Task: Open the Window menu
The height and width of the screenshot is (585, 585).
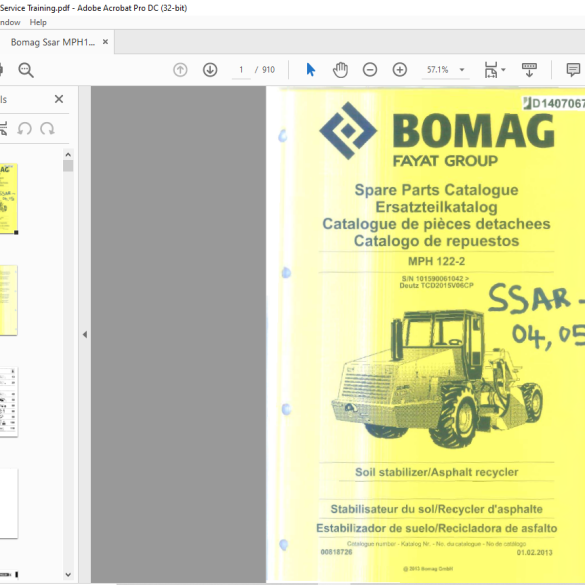Action: (10, 22)
